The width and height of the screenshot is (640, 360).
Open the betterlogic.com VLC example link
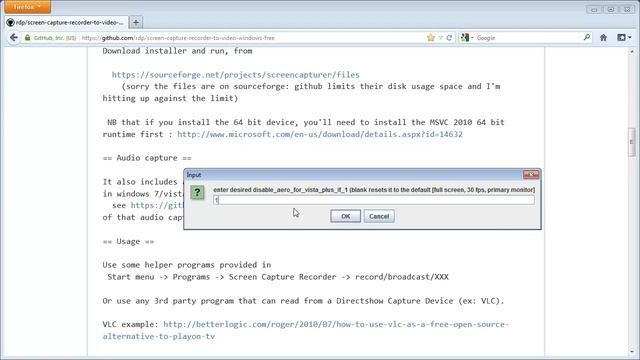click(x=306, y=330)
